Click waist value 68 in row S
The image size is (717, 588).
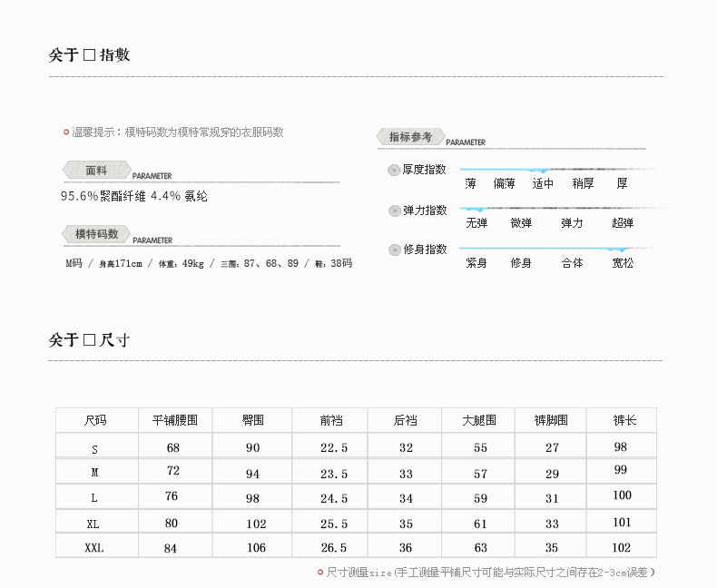tap(173, 447)
